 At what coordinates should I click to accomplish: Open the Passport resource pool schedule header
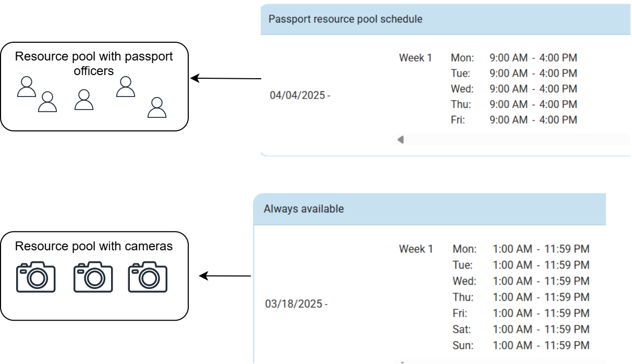[x=345, y=19]
